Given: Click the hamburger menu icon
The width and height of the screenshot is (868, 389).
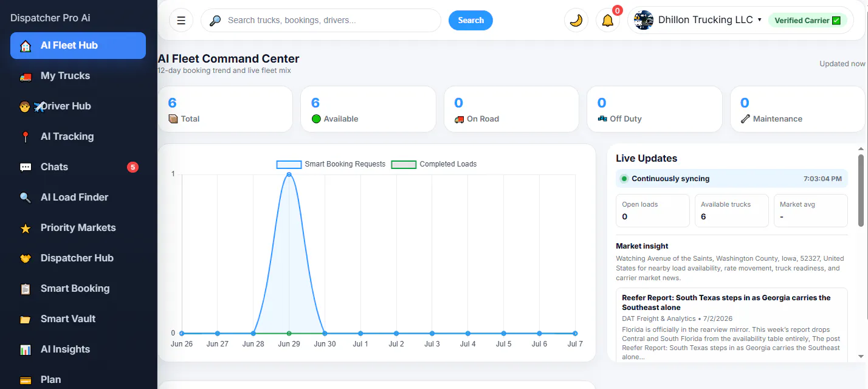Looking at the screenshot, I should (181, 20).
